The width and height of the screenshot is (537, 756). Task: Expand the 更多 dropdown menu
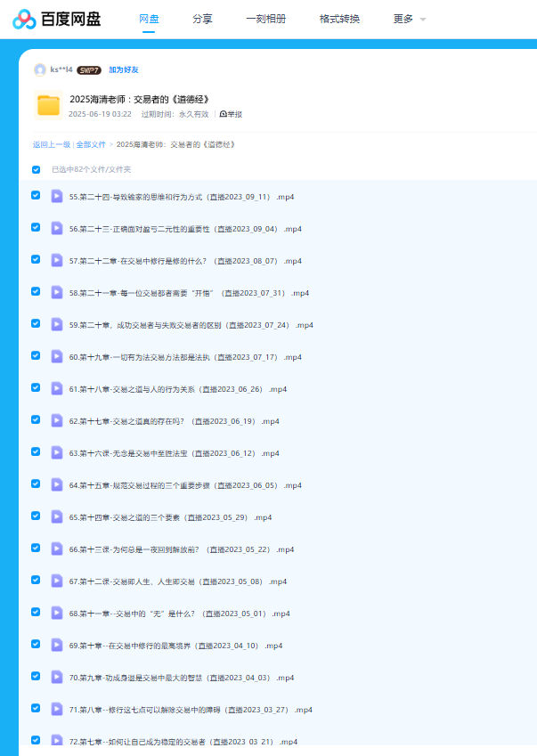click(409, 19)
